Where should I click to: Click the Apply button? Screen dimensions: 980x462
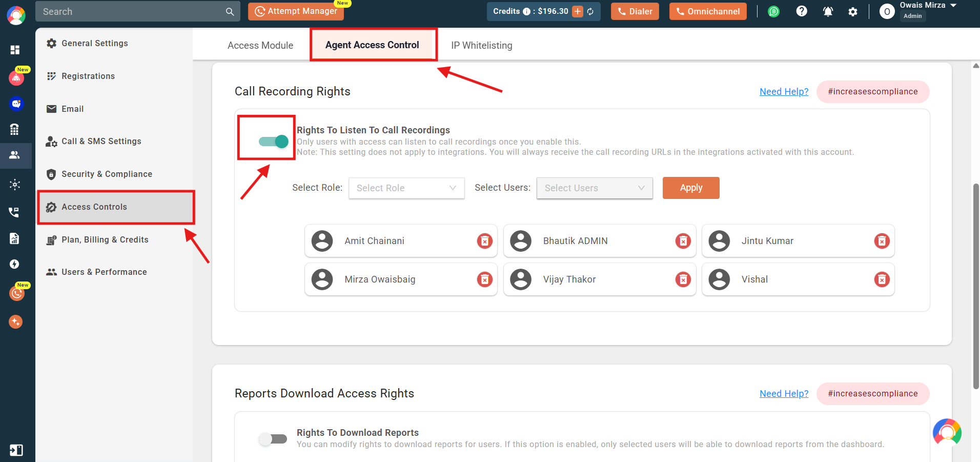tap(691, 188)
